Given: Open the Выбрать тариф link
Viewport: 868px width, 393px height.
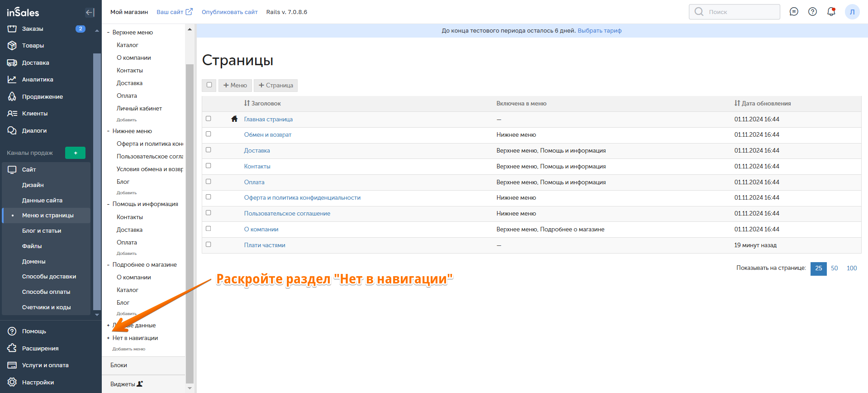Looking at the screenshot, I should 599,31.
